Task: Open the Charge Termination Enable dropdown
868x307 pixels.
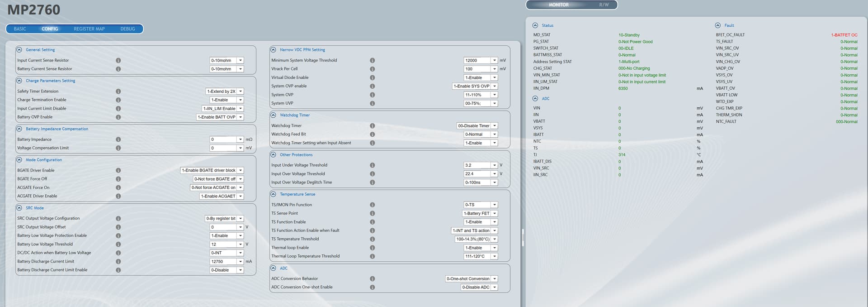Action: click(x=241, y=100)
